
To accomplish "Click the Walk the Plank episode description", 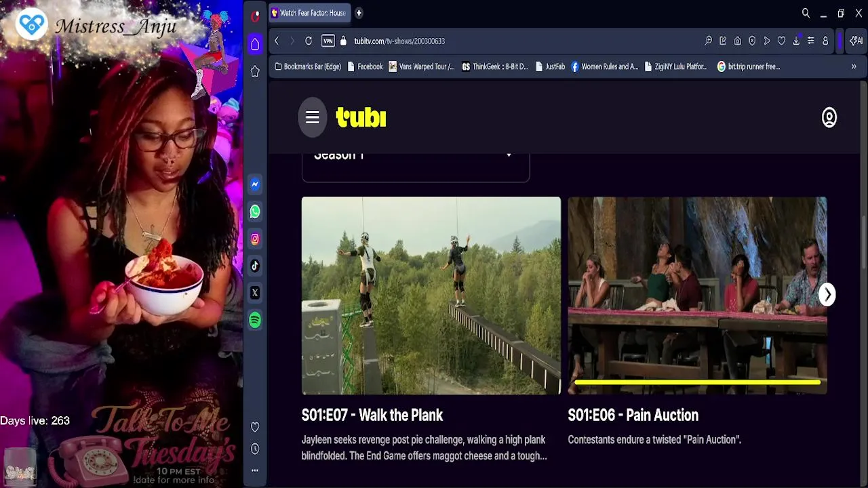I will coord(425,447).
